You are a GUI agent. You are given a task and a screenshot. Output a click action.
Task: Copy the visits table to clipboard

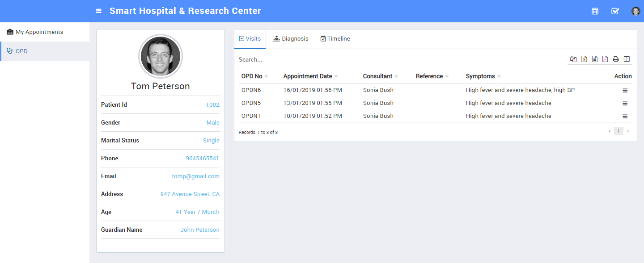coord(573,59)
